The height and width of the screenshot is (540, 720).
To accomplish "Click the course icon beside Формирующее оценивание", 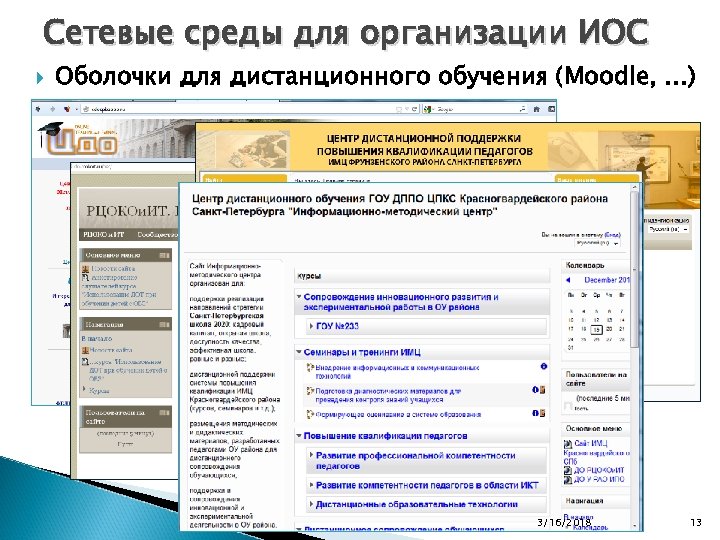I will pos(310,414).
